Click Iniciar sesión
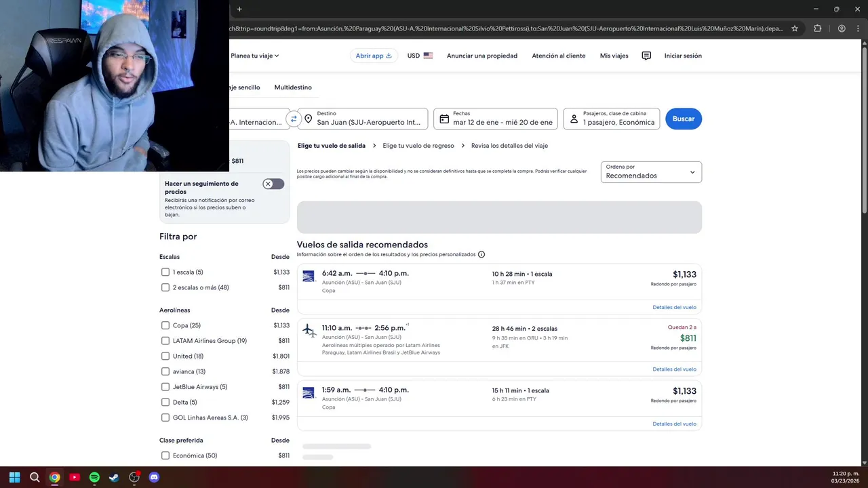868x488 pixels. [683, 56]
